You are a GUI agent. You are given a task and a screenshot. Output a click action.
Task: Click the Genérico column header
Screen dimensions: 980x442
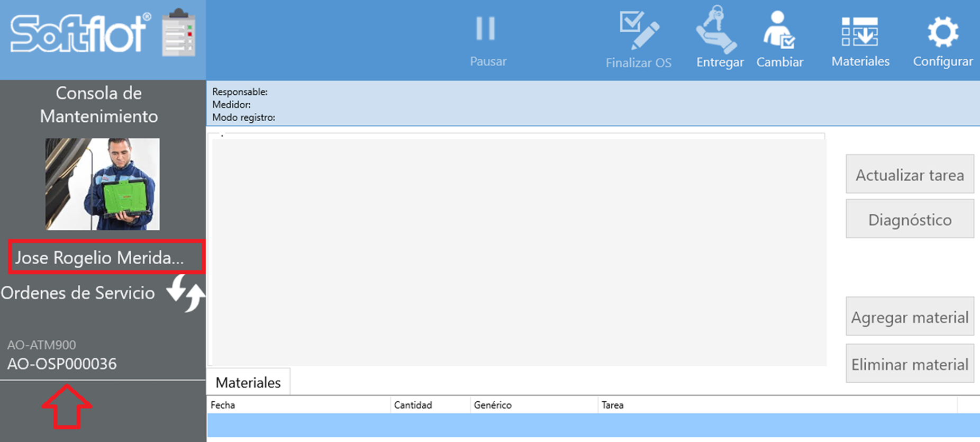pyautogui.click(x=534, y=405)
